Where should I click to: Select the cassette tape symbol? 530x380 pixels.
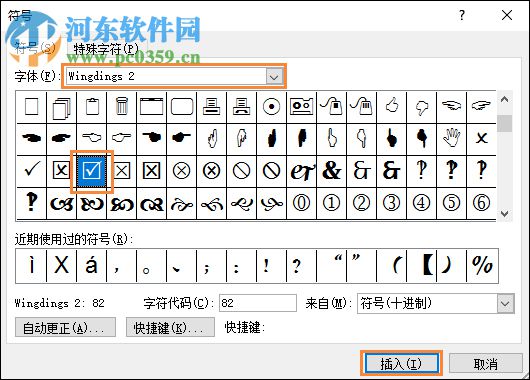(x=302, y=107)
